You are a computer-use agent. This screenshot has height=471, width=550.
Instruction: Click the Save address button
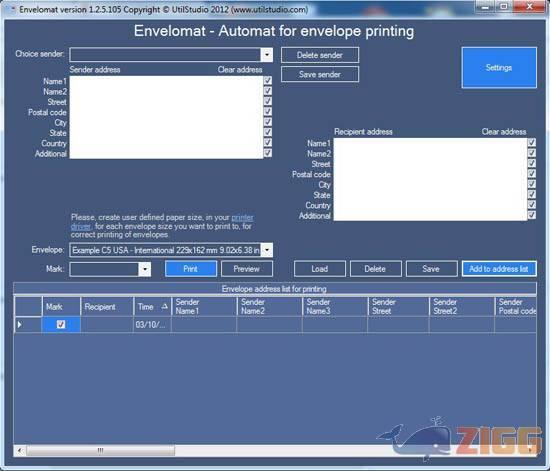(x=431, y=269)
